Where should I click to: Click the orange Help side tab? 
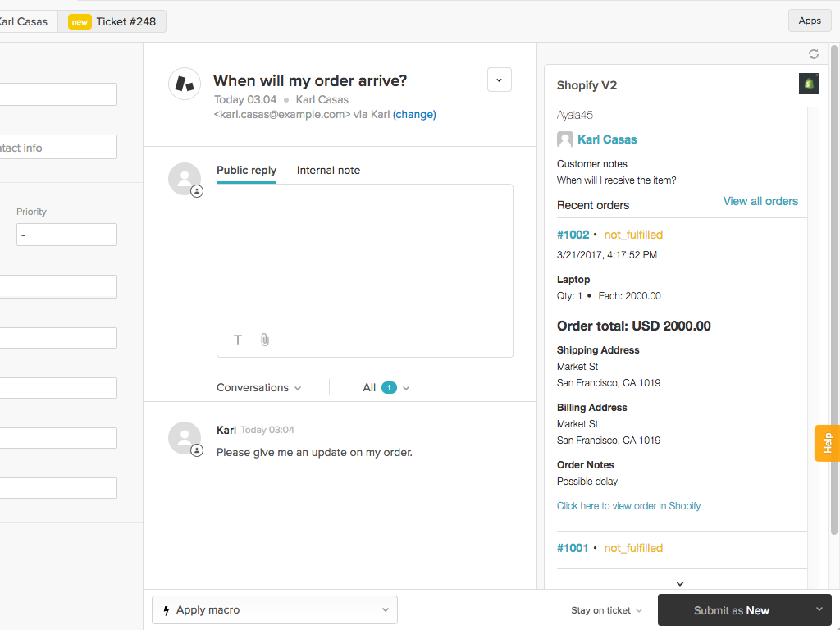pyautogui.click(x=827, y=443)
